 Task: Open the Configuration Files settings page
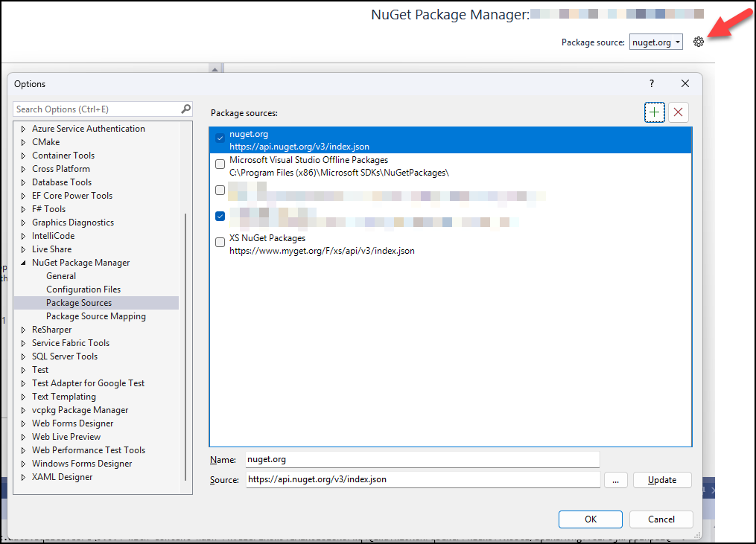[x=83, y=289]
